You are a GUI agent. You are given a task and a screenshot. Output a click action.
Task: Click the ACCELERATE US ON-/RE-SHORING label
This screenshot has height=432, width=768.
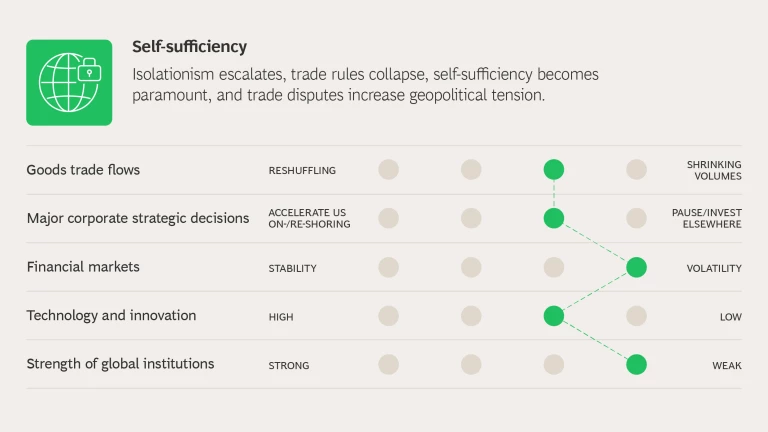(x=309, y=218)
